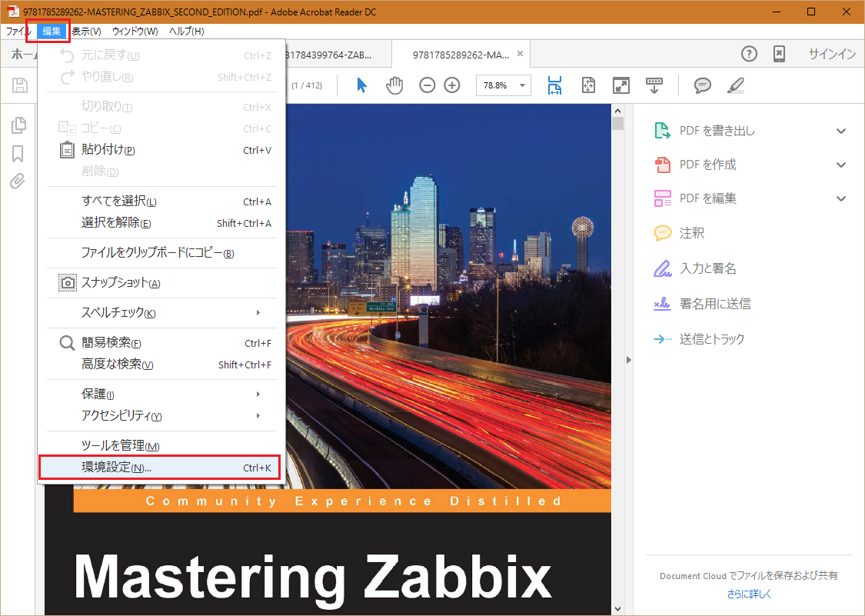The image size is (865, 616).
Task: Activate the hand pan tool
Action: (x=394, y=85)
